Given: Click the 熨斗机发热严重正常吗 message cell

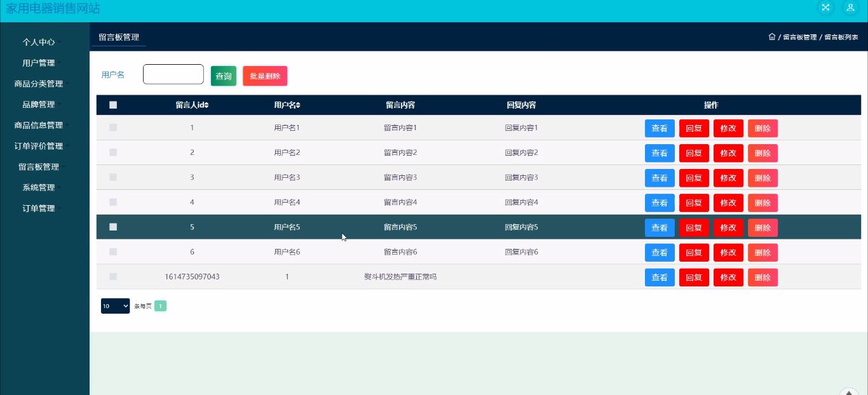Looking at the screenshot, I should [400, 276].
